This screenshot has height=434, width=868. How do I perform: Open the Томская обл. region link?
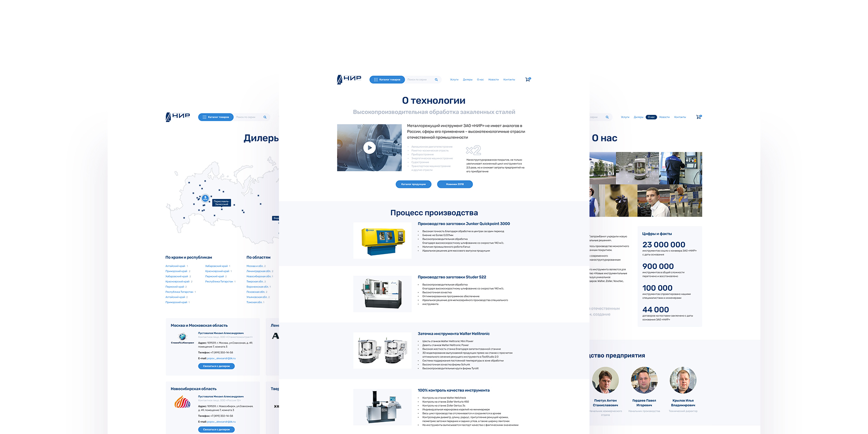coord(255,302)
